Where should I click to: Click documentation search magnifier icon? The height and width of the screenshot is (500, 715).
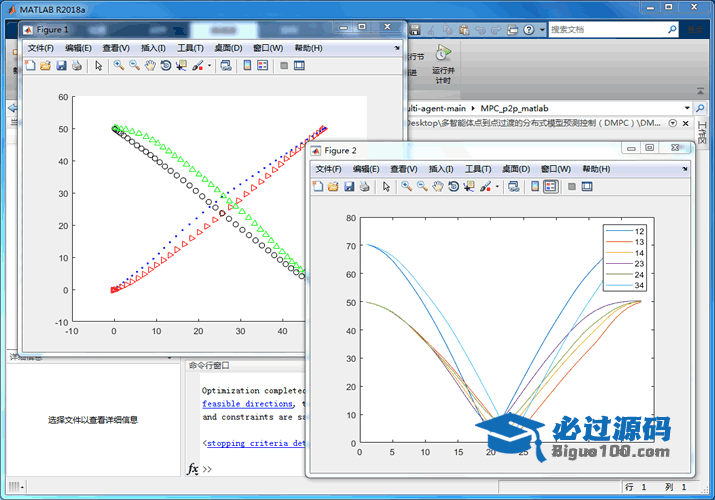(x=672, y=30)
